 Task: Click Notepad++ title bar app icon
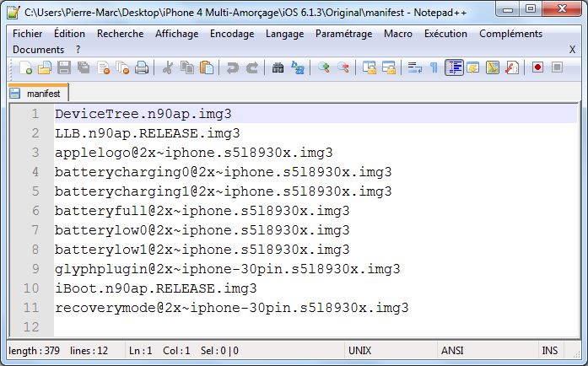[x=13, y=12]
